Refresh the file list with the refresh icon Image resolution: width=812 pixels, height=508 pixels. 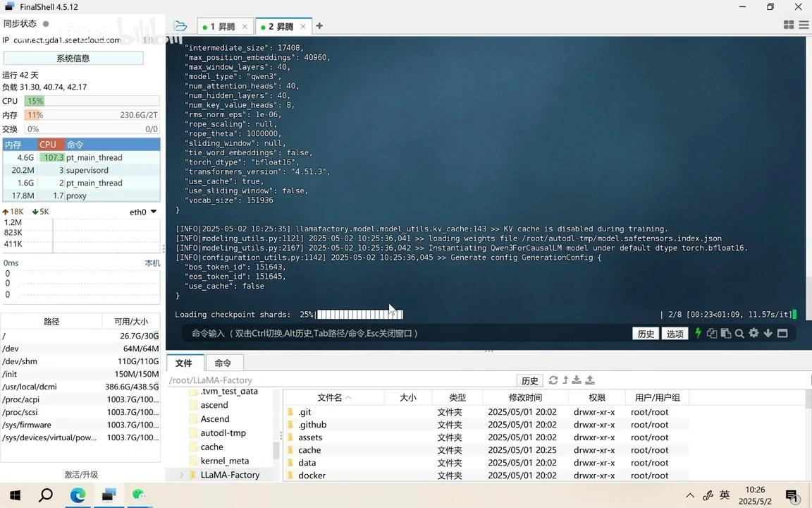554,380
